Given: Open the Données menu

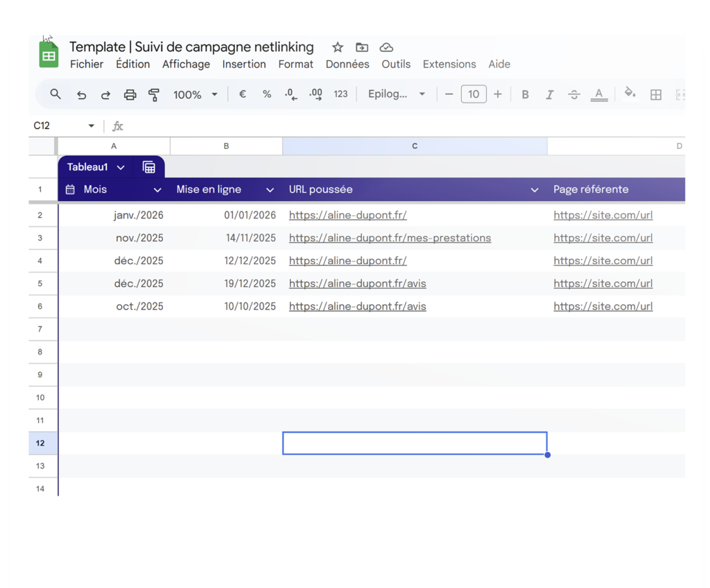Looking at the screenshot, I should (x=347, y=64).
